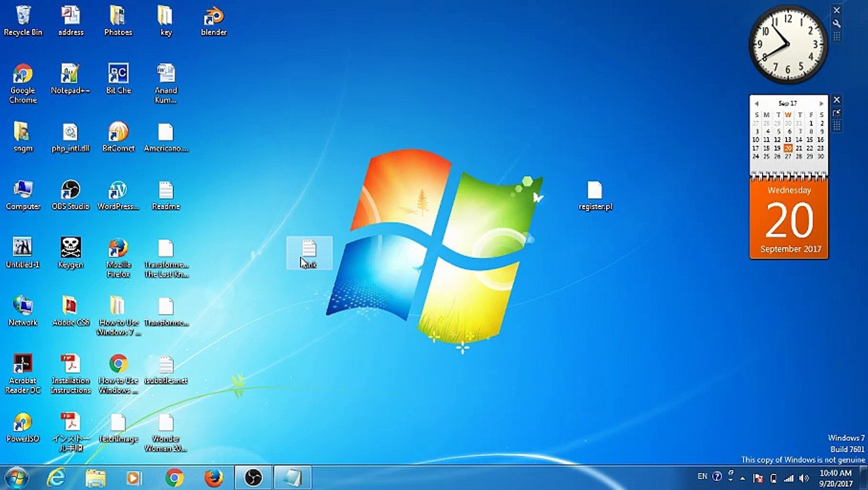Select the Americano file on desktop
The width and height of the screenshot is (868, 490).
[166, 137]
